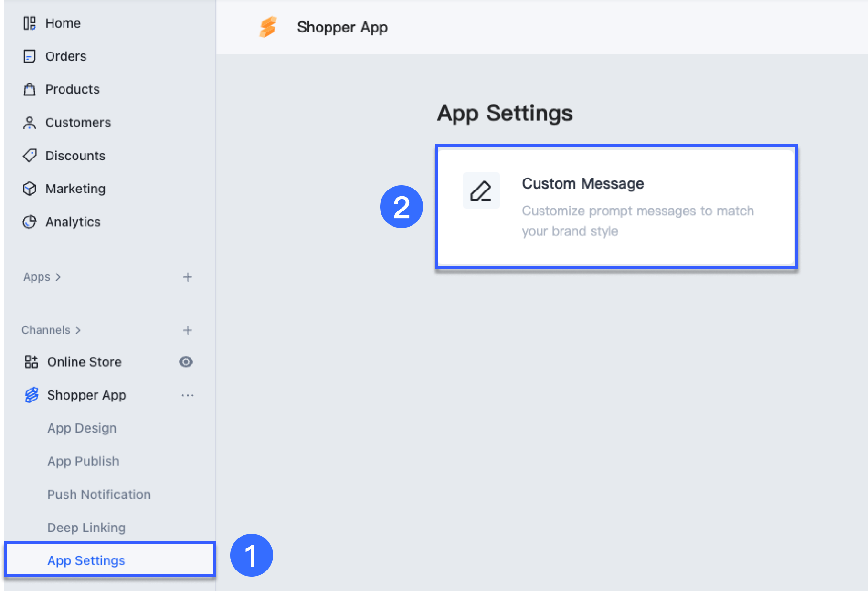Select the Discounts tag icon

pyautogui.click(x=30, y=155)
